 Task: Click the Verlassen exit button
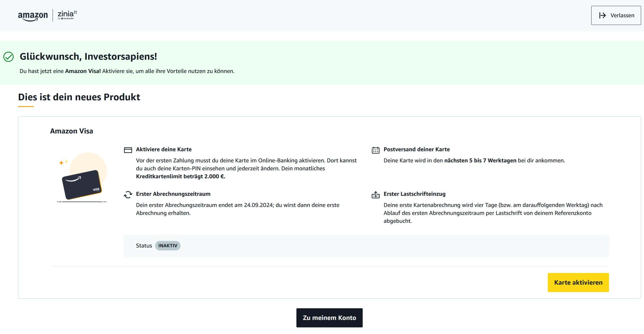click(616, 15)
